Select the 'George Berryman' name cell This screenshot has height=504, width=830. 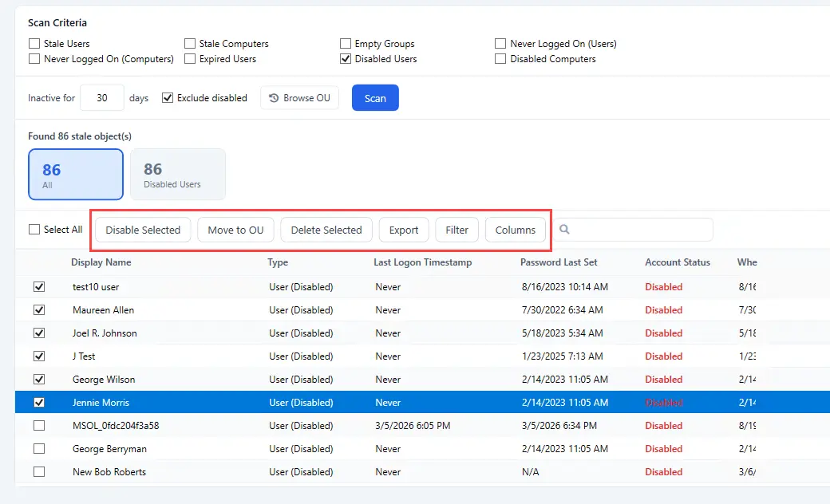109,448
